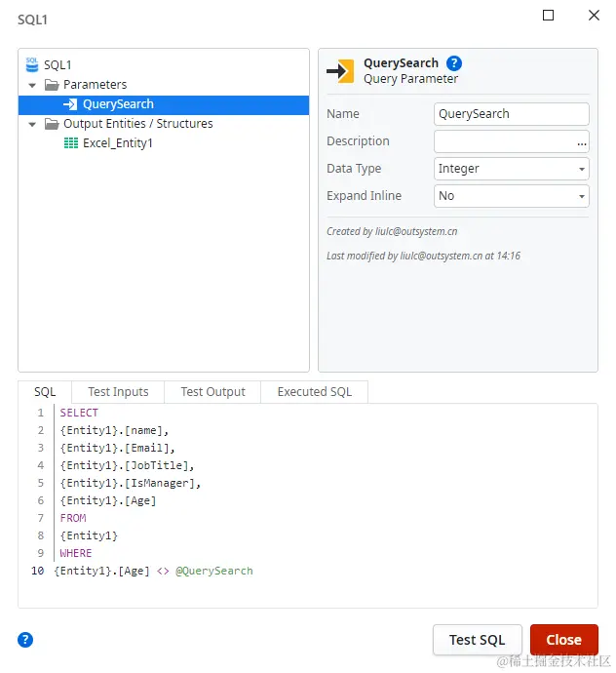This screenshot has width=616, height=673.
Task: Click the FROM keyword on line 7
Action: 73,518
